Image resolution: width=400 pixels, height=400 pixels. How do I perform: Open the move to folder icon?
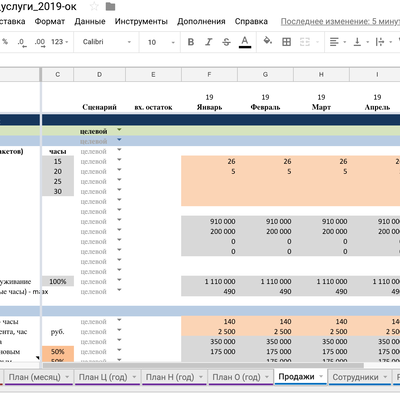click(110, 6)
